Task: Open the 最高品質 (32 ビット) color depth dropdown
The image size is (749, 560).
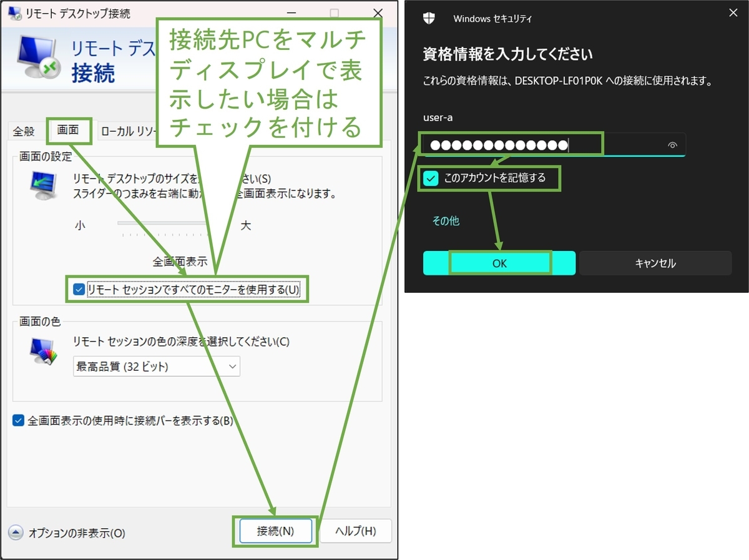Action: [x=156, y=366]
